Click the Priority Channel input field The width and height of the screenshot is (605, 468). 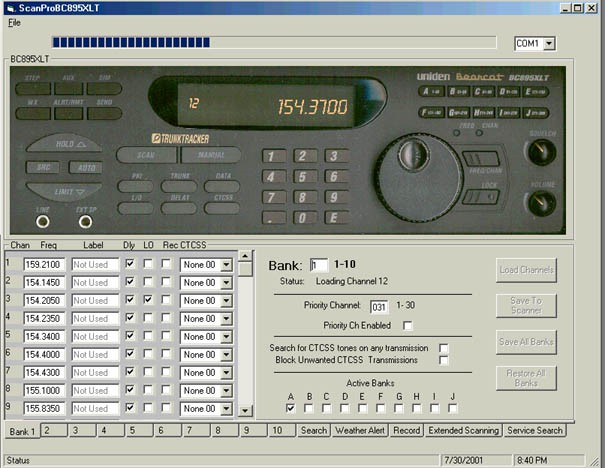pyautogui.click(x=379, y=307)
